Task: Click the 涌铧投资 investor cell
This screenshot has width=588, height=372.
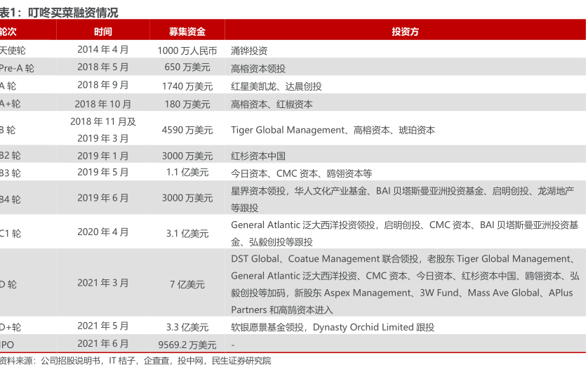Action: [249, 51]
